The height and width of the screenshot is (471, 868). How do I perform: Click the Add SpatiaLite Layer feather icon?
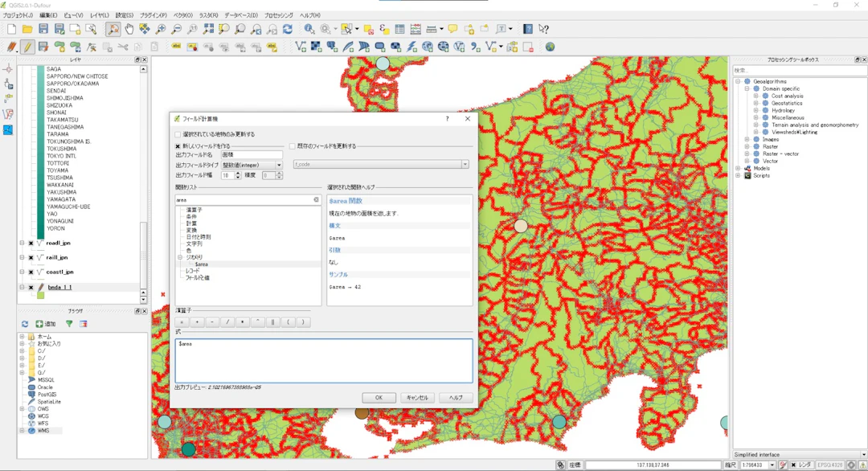pyautogui.click(x=348, y=47)
